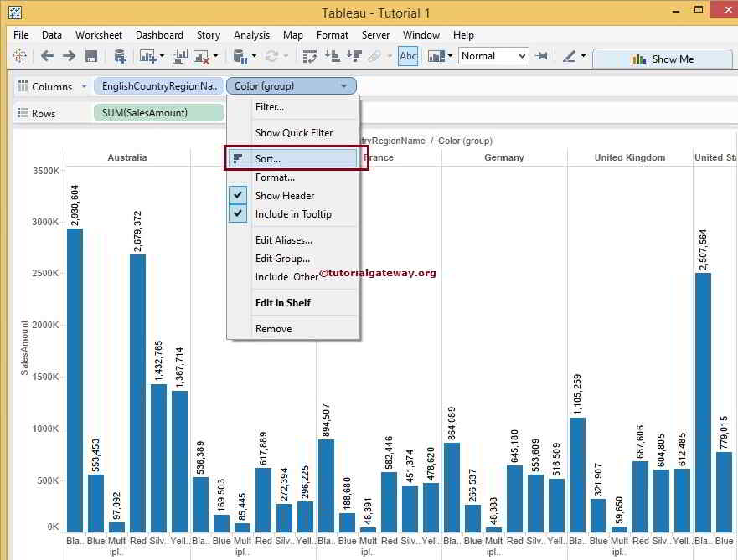Uncheck Show Header in context menu

285,196
